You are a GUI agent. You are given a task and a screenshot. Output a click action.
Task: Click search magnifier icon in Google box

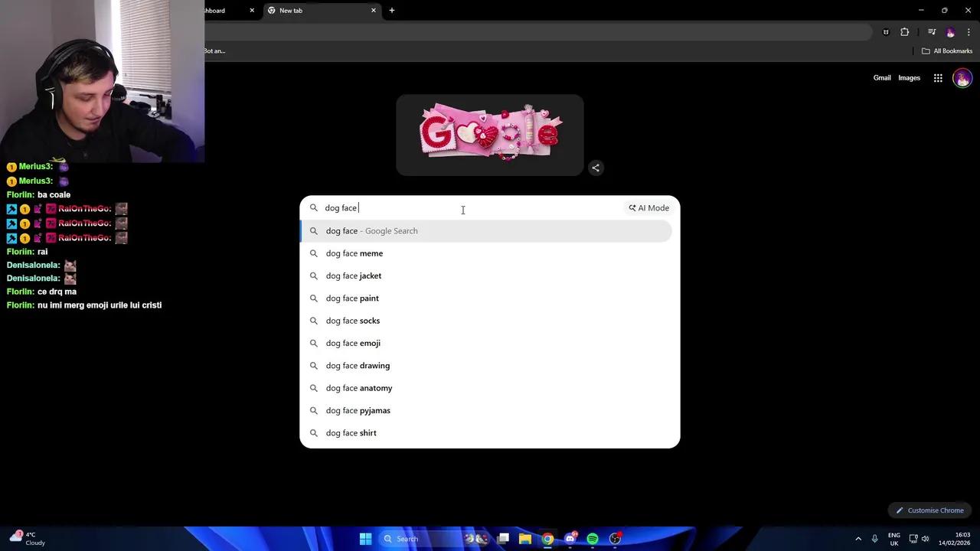[x=313, y=208]
